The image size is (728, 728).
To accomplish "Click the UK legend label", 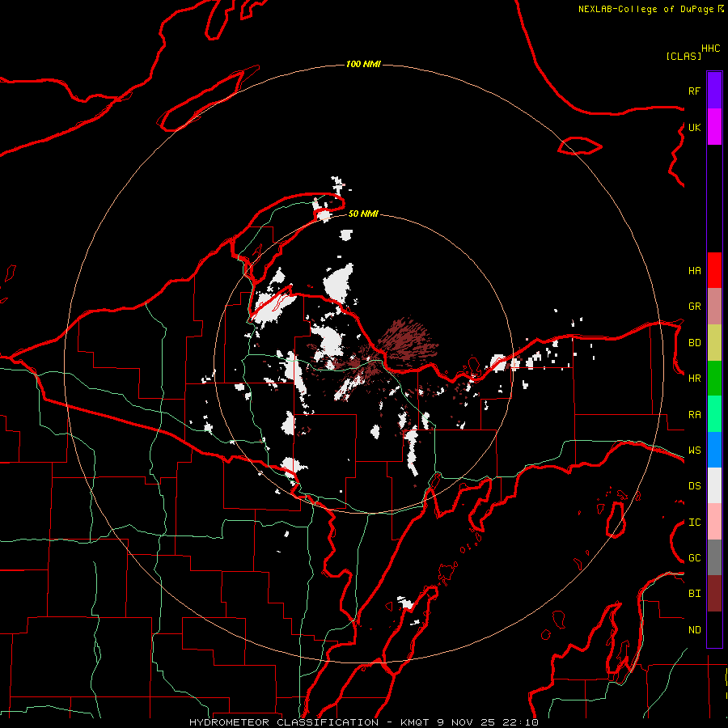I will (694, 127).
